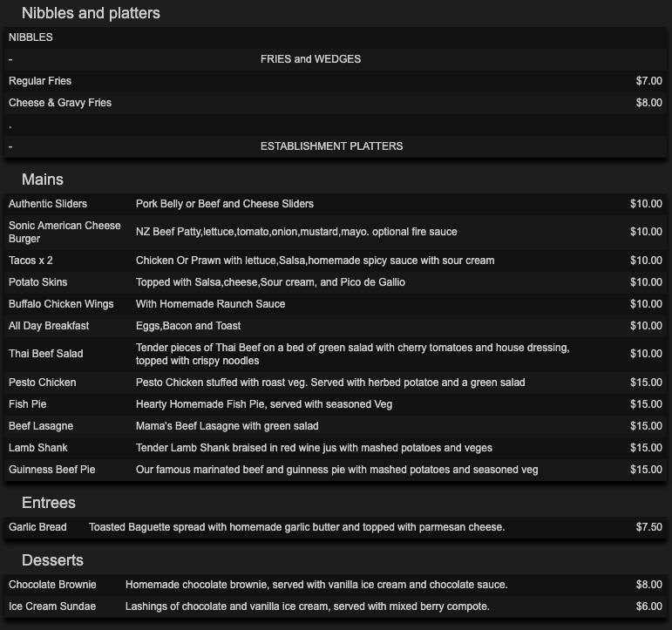Click the Ice Cream Sundae item name
The image size is (672, 630).
(x=52, y=606)
